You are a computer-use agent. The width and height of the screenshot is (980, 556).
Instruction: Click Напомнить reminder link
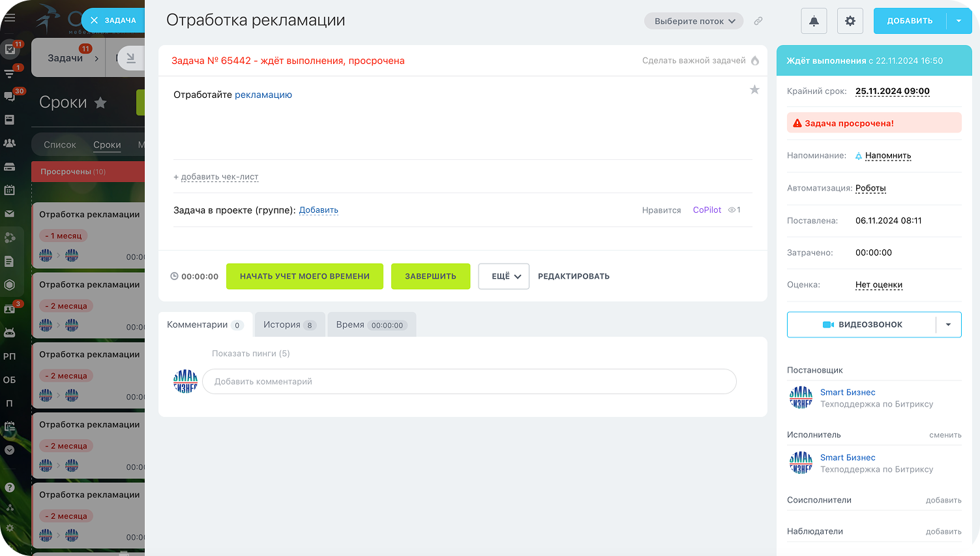pyautogui.click(x=888, y=156)
